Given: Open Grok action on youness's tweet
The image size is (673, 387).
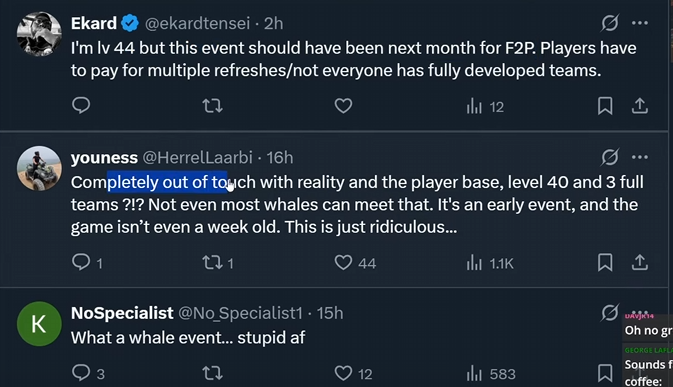Looking at the screenshot, I should (610, 157).
